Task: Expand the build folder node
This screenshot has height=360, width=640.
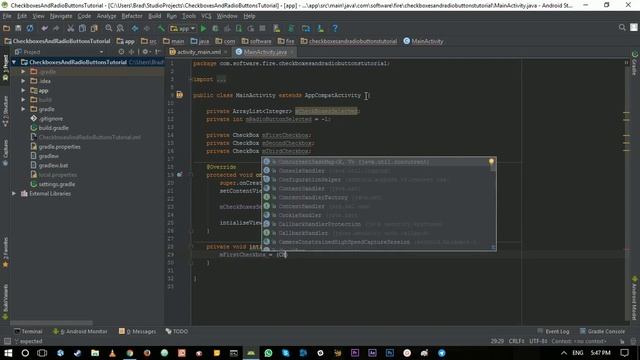Action: point(23,100)
